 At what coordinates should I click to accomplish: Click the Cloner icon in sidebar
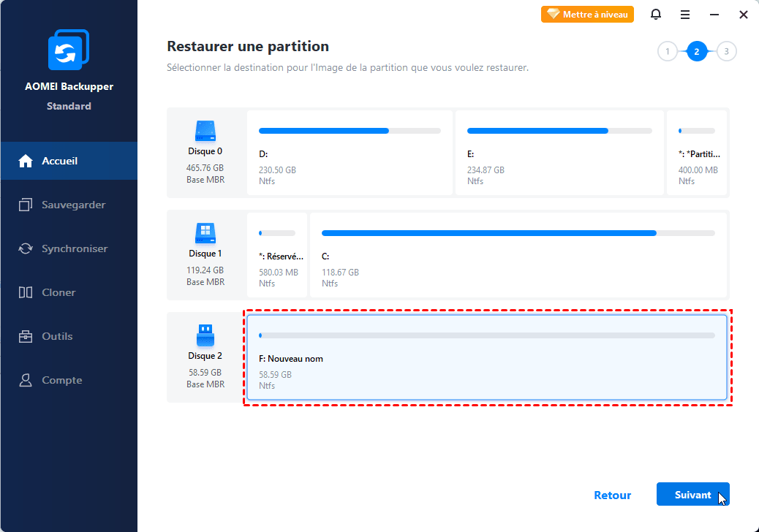(x=25, y=292)
